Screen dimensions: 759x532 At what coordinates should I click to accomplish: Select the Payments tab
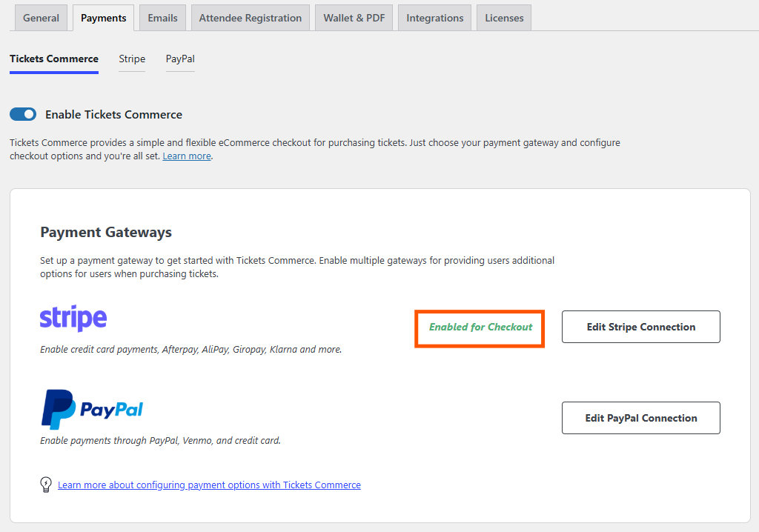point(103,18)
